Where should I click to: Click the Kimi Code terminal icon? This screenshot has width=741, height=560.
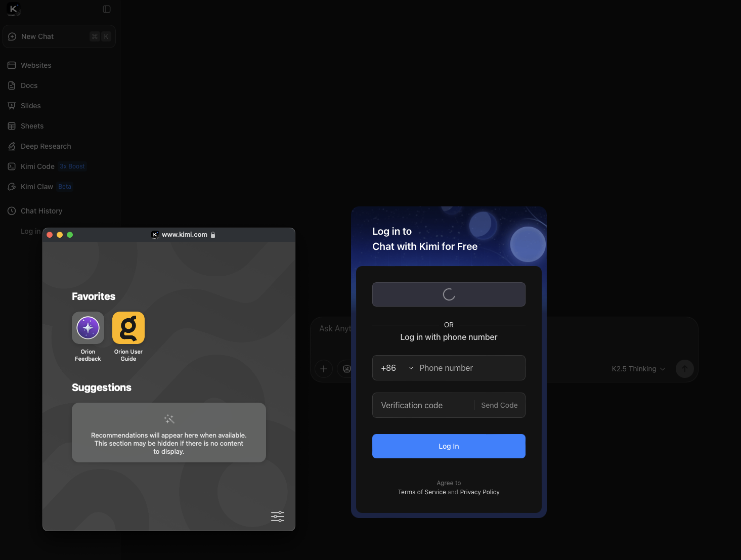click(x=12, y=166)
